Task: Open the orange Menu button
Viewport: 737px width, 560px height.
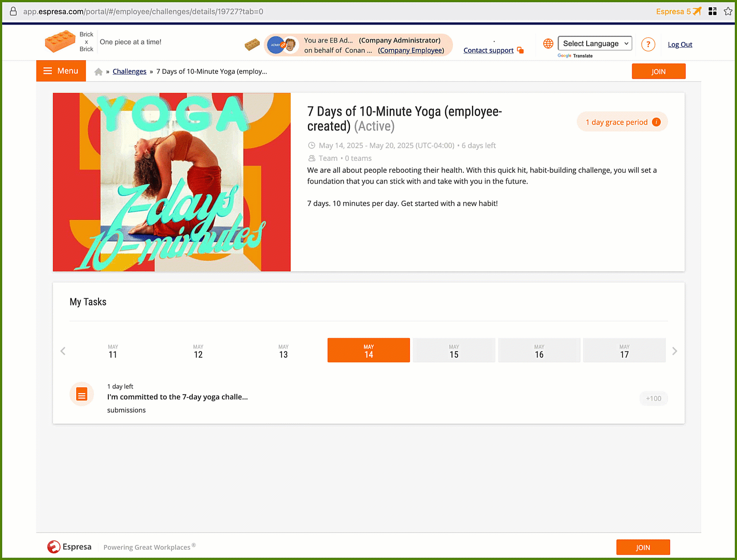Action: pos(61,71)
